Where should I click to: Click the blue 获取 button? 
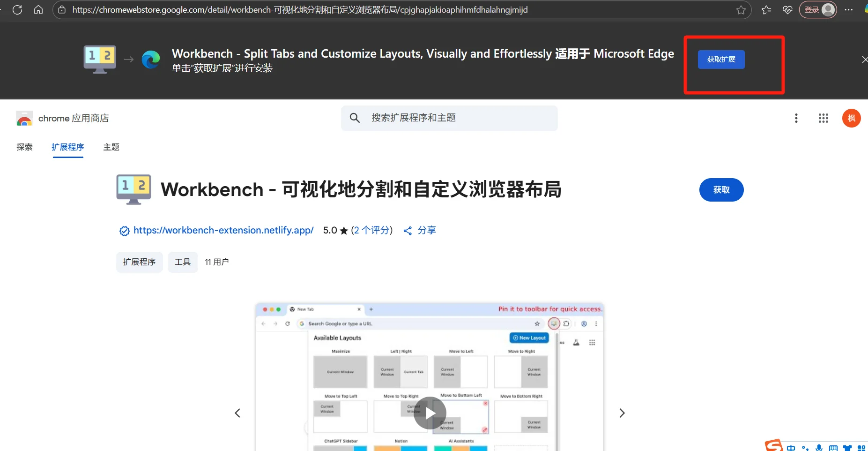(x=721, y=190)
